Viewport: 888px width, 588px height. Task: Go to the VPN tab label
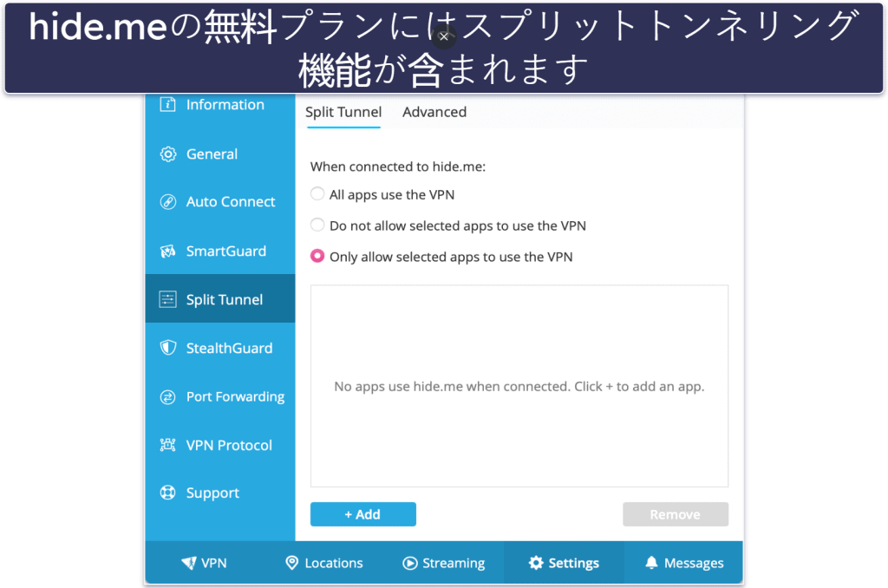[213, 563]
